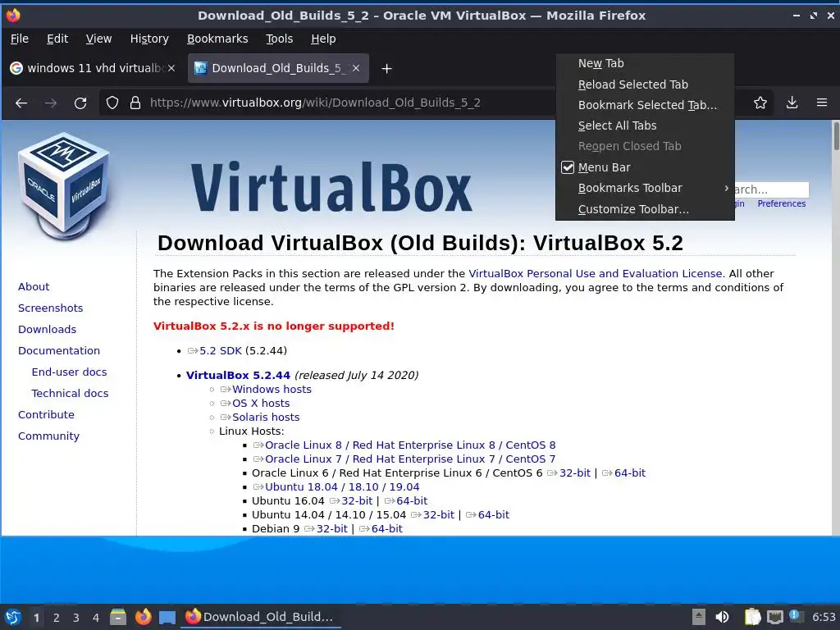Viewport: 840px width, 630px height.
Task: Open the File menu
Action: pos(20,39)
